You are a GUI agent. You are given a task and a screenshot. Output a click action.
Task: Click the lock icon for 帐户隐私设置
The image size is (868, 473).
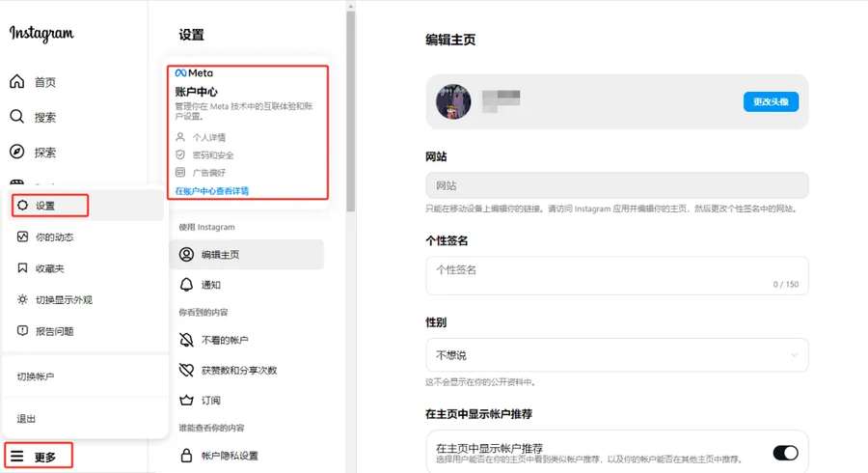pos(186,456)
